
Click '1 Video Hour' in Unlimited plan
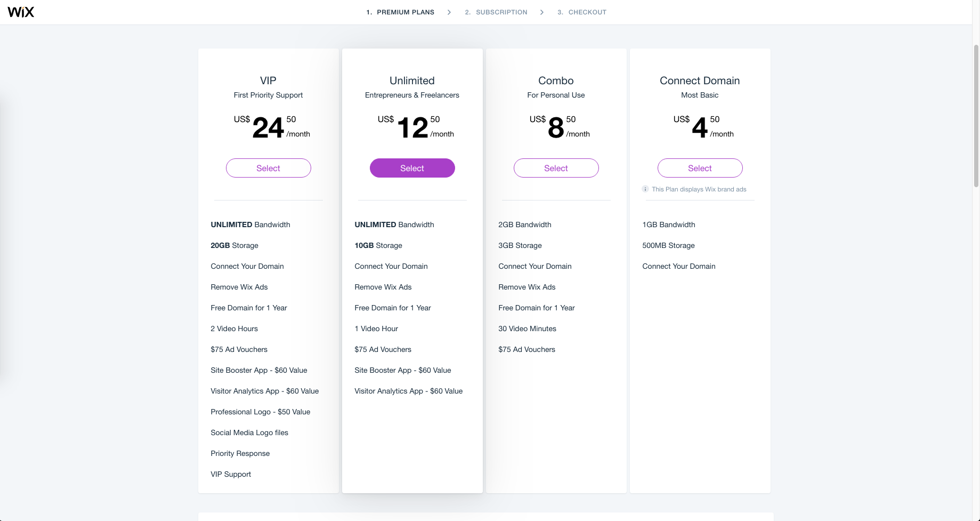[x=376, y=328]
